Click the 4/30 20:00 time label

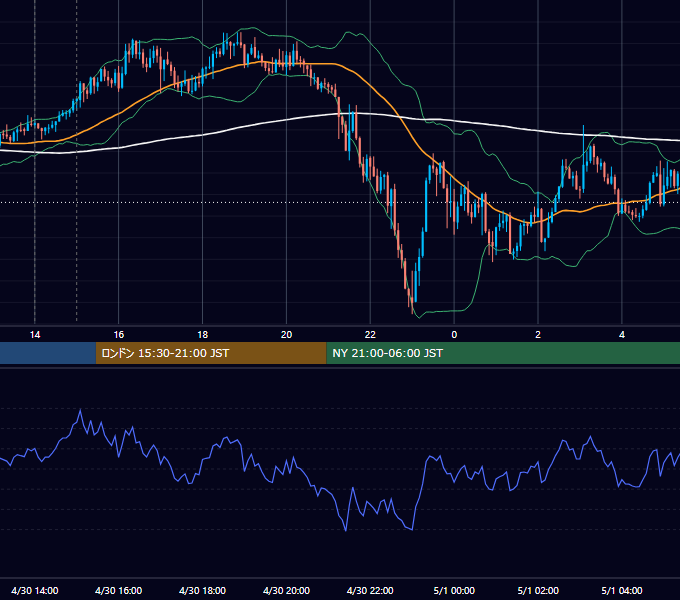286,590
